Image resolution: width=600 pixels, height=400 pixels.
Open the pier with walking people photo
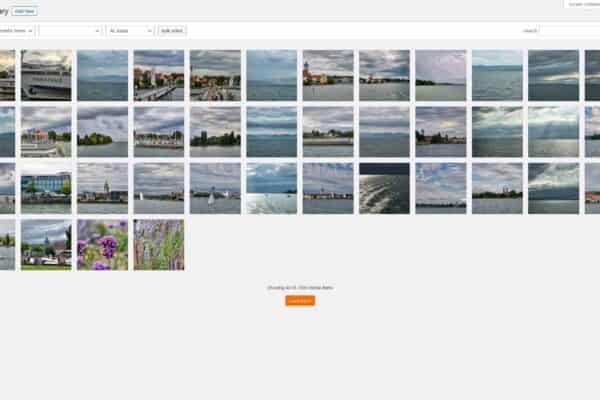coord(215,75)
